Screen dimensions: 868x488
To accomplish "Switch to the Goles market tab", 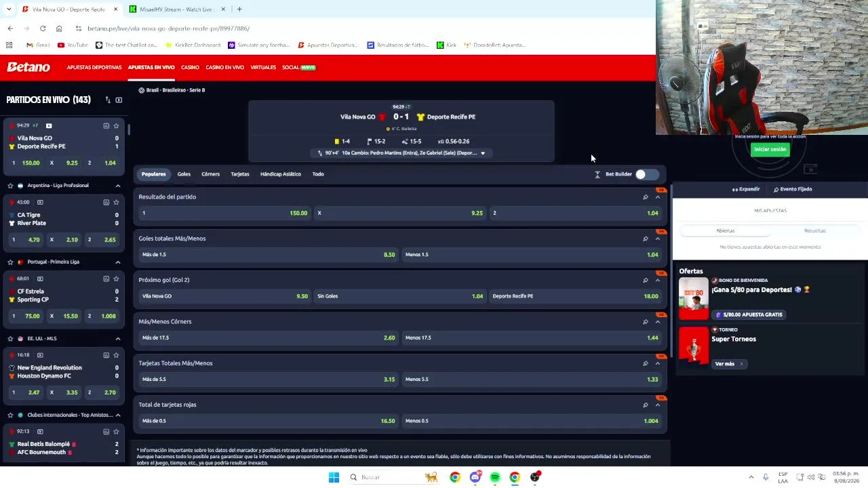I will (184, 174).
